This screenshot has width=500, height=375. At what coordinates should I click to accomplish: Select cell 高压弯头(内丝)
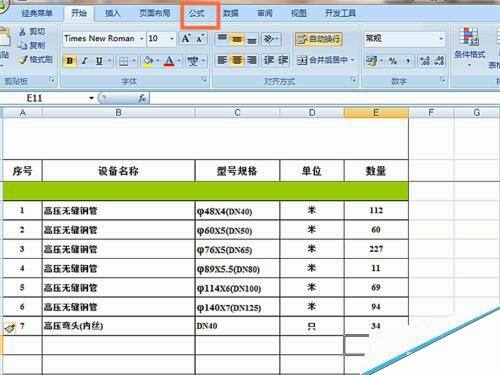pos(118,326)
